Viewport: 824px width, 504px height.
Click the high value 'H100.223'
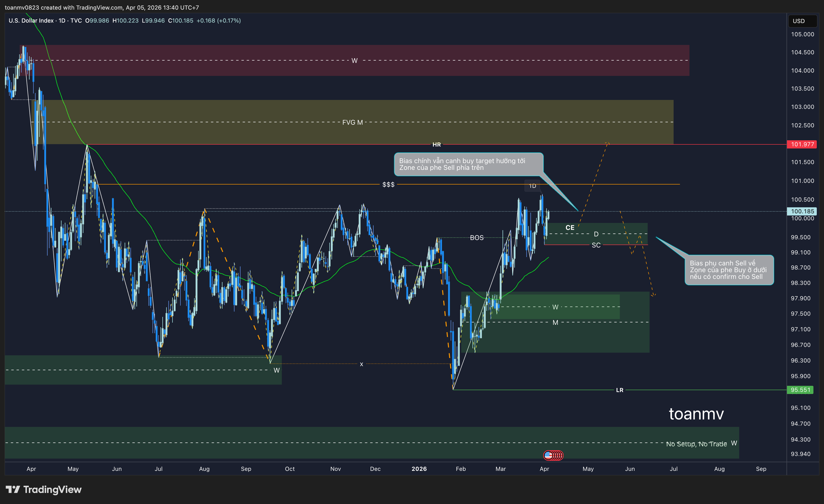[125, 20]
